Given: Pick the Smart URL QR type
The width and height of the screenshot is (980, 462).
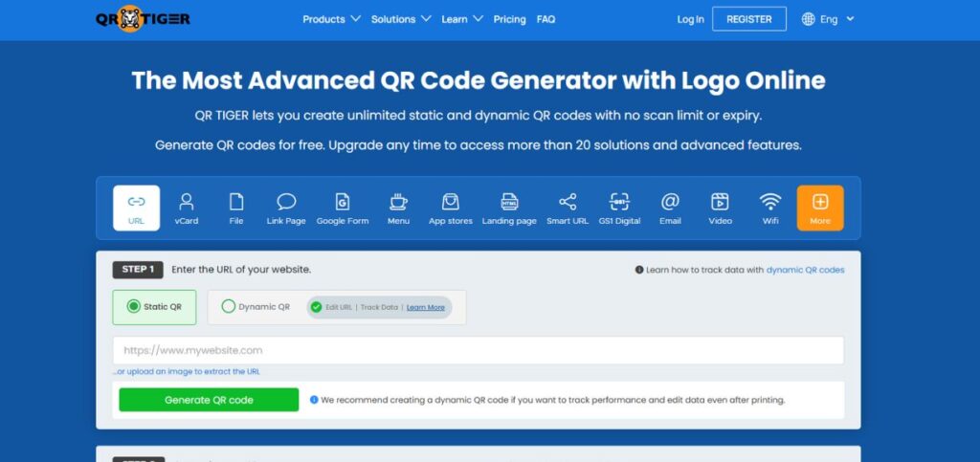Looking at the screenshot, I should pyautogui.click(x=568, y=208).
